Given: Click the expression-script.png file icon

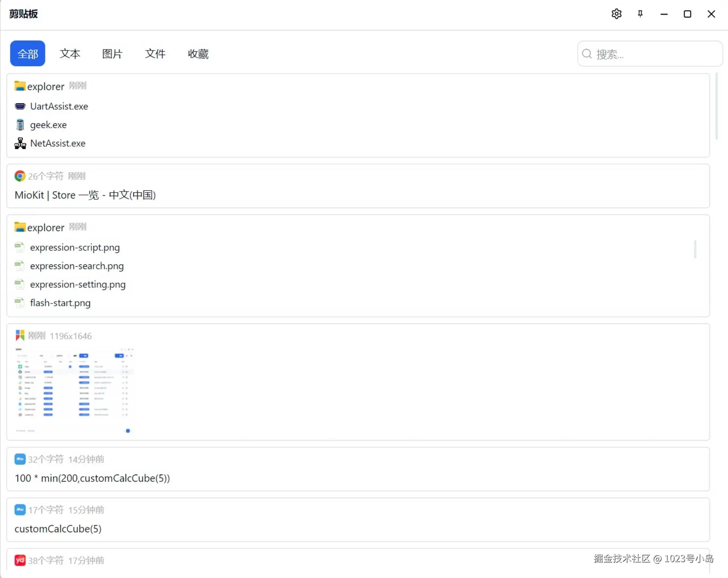Looking at the screenshot, I should click(19, 247).
